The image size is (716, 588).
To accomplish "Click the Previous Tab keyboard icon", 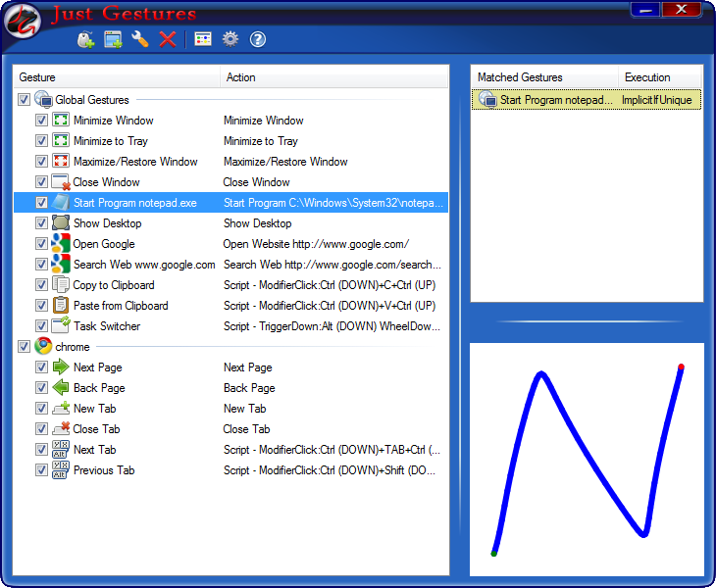I will pos(60,469).
